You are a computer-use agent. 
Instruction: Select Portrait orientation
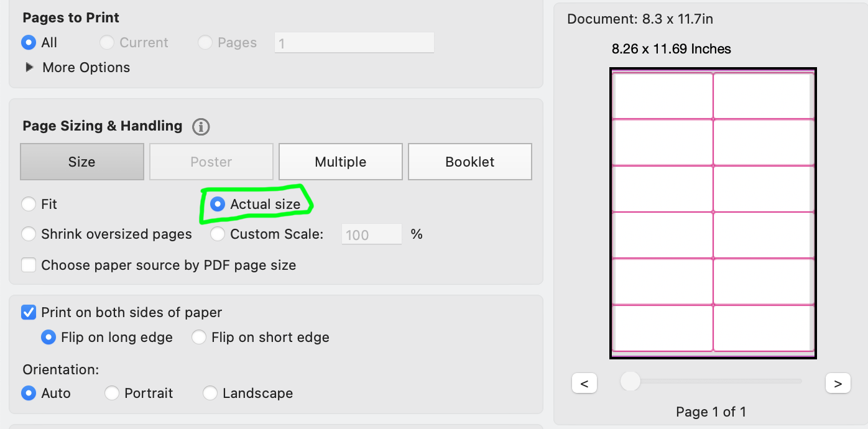coord(112,393)
